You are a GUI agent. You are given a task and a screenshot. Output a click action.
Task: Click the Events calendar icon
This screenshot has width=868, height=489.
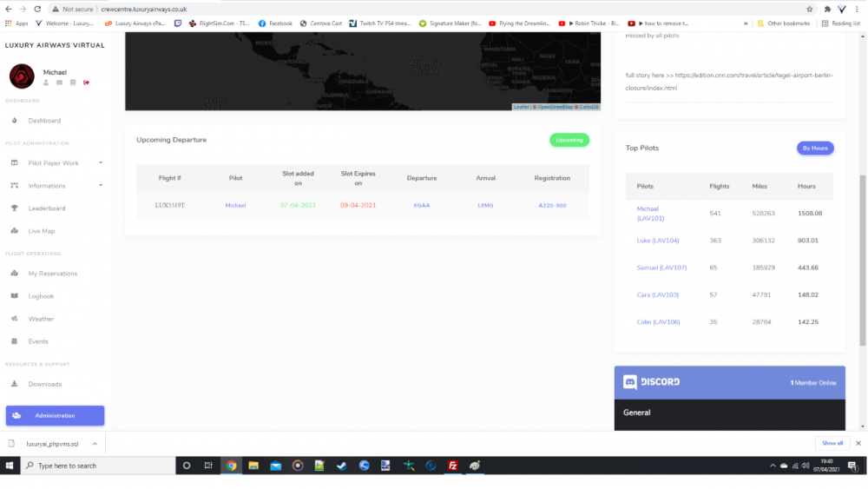[15, 341]
